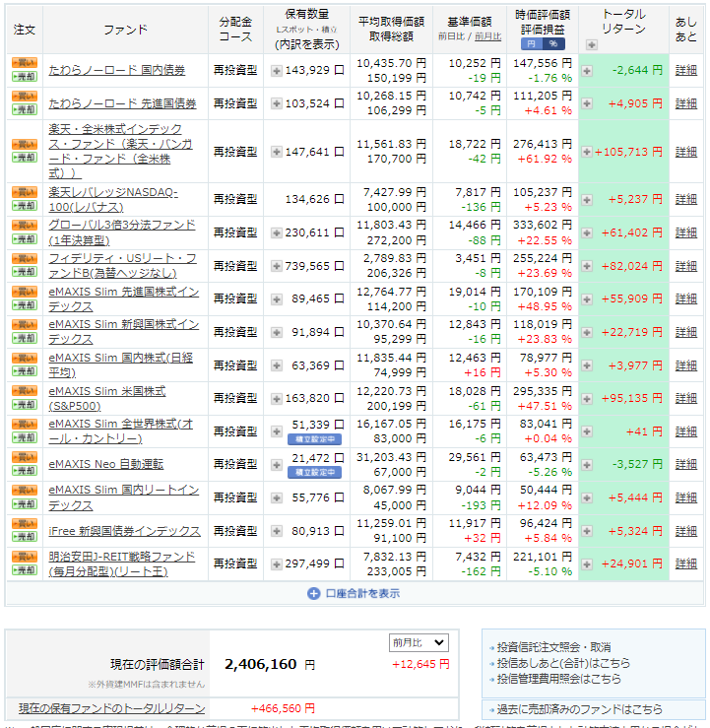The image size is (710, 728).
Task: Sell button for 楽天・全米株式インデックス・ファンド
Action: [25, 158]
